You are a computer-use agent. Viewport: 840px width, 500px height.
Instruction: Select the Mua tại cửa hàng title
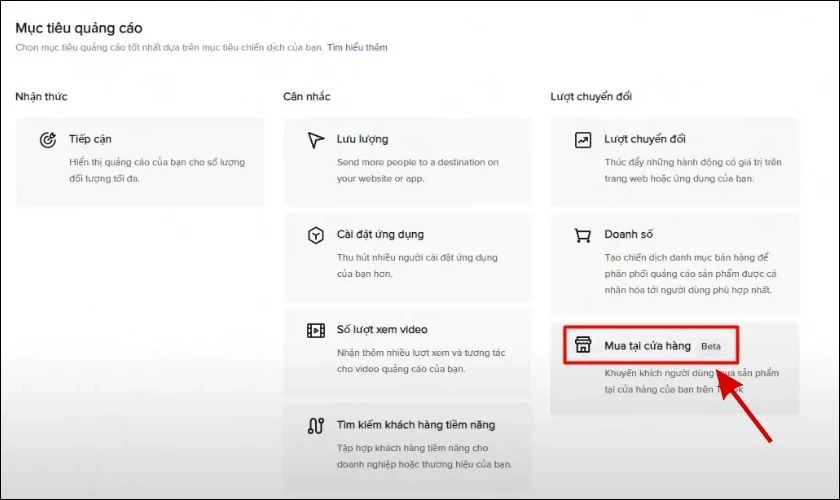647,346
